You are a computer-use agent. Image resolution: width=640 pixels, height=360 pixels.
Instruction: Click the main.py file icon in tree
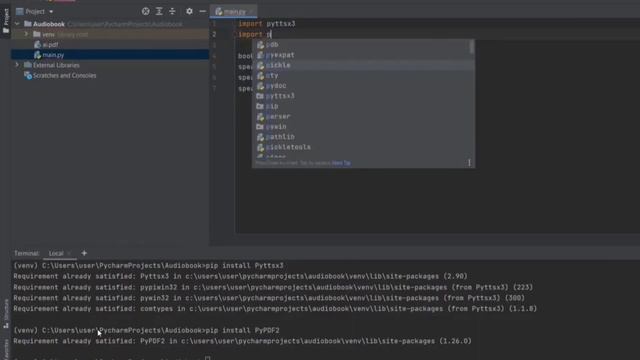click(x=38, y=55)
